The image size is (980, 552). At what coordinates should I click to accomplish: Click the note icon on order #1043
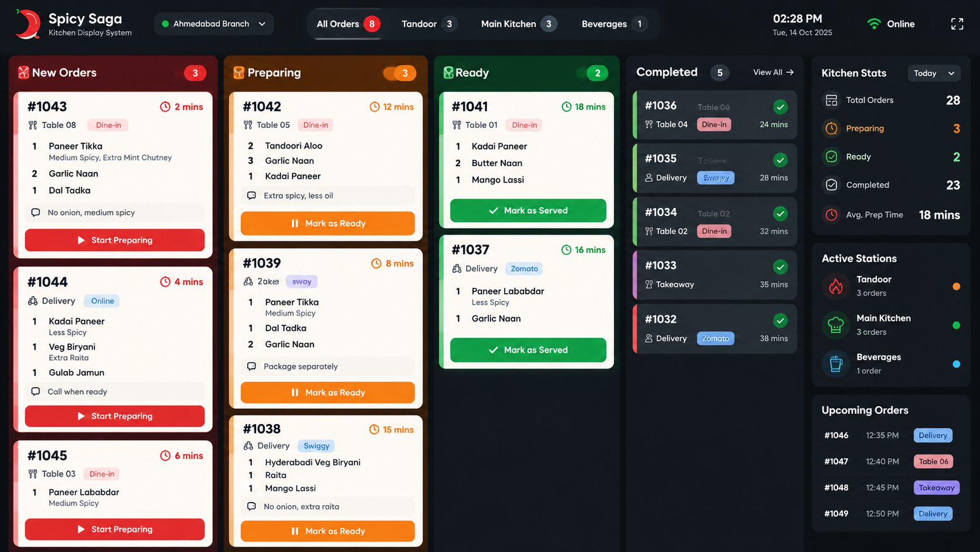point(36,212)
